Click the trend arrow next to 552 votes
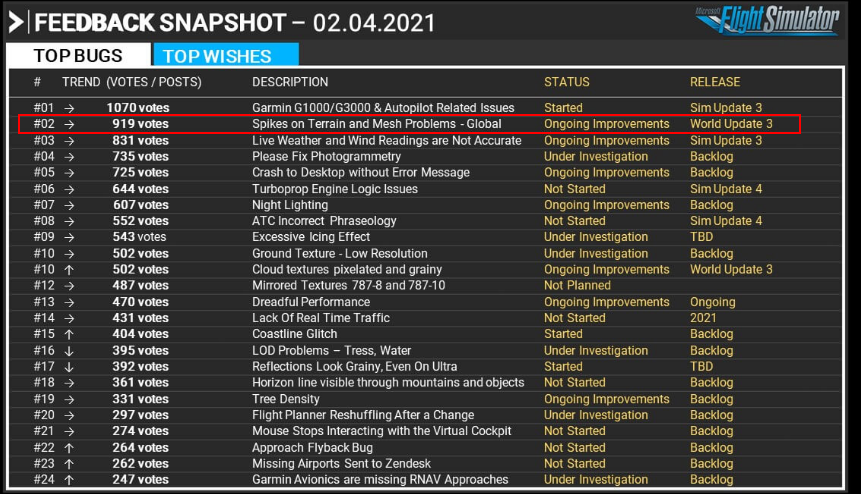The image size is (861, 494). click(69, 221)
